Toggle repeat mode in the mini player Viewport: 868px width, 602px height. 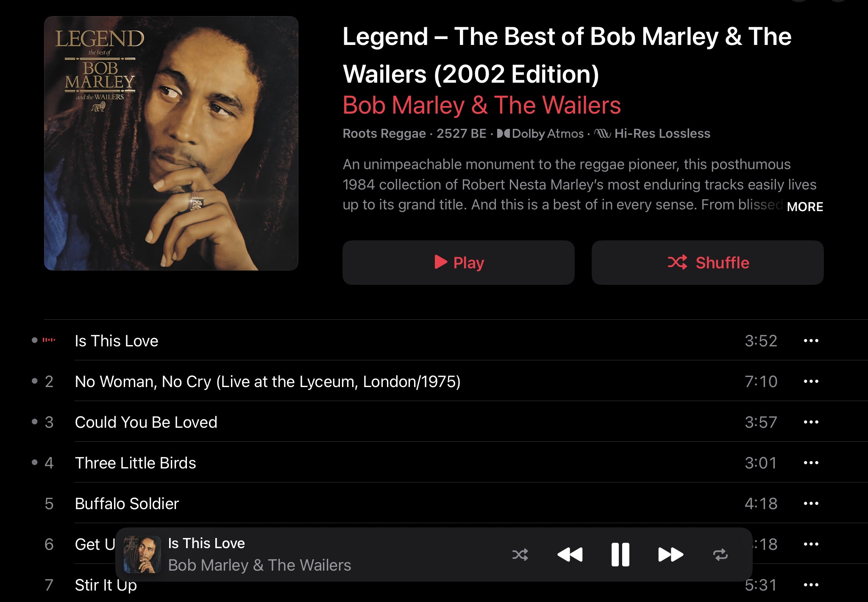[721, 555]
